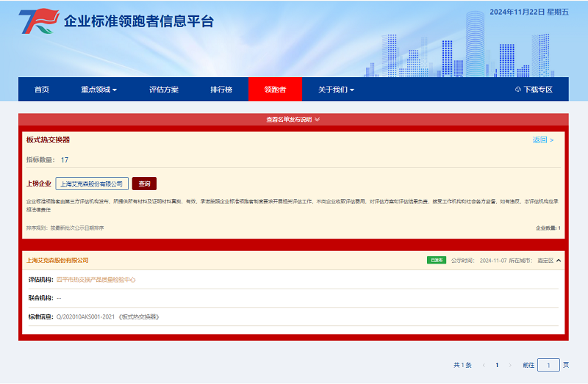Click the green 已发布 status badge
This screenshot has height=384, width=588.
[437, 261]
